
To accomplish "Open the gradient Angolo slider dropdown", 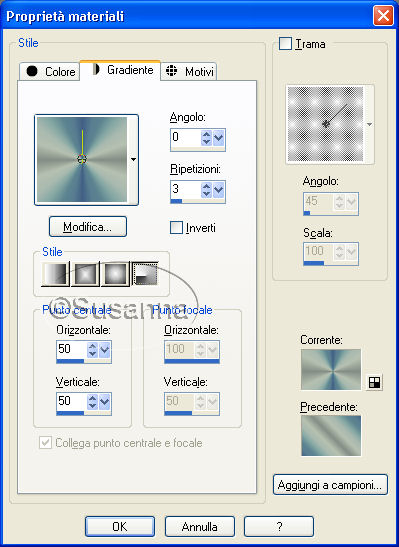I will tap(219, 137).
